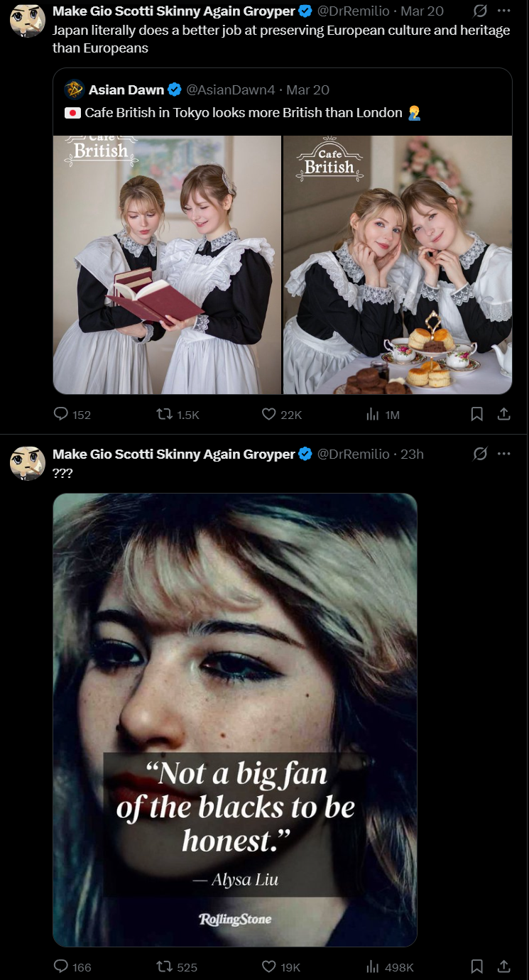Open more options on the ??? tweet
The image size is (529, 980).
504,454
